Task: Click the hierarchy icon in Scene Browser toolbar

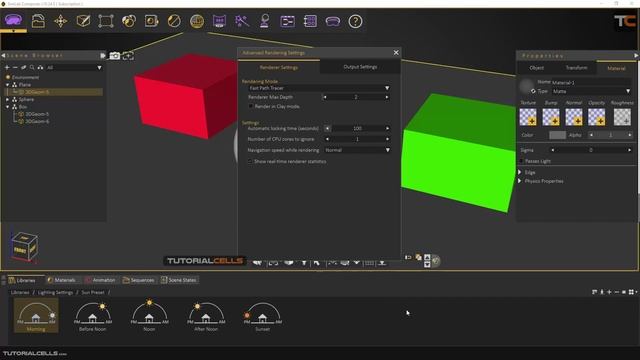Action: [40, 67]
